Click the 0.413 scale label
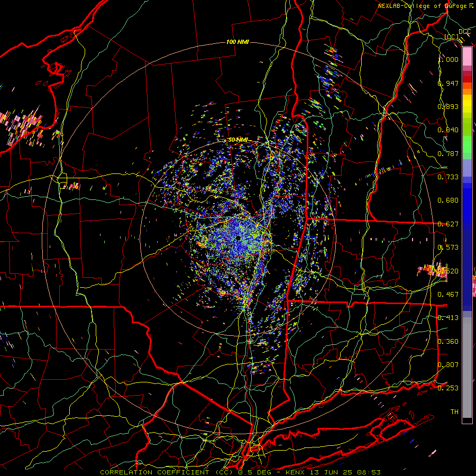Viewport: 476px width, 476px height. (x=448, y=318)
